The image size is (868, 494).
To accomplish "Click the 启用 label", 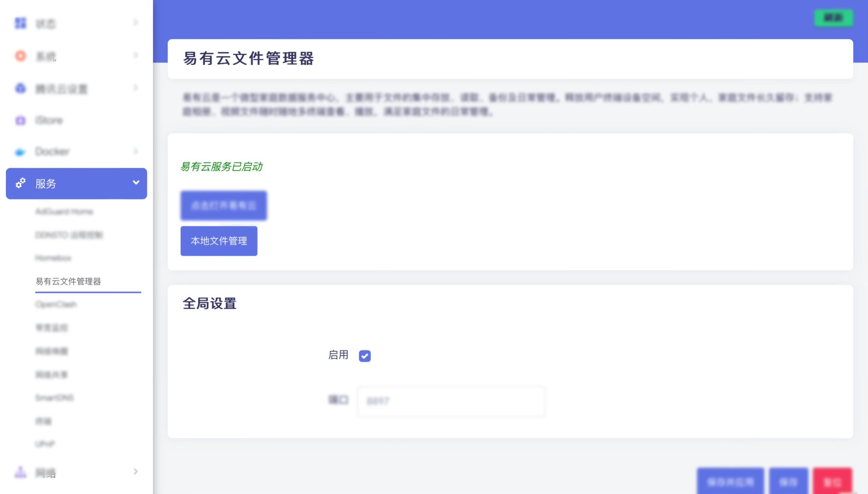I will click(x=338, y=355).
